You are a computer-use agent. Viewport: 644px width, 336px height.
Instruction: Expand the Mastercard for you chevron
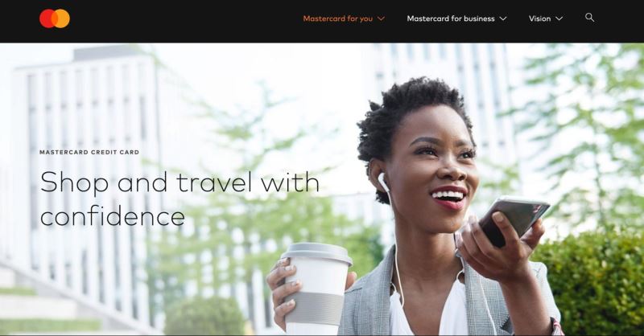[x=381, y=18]
